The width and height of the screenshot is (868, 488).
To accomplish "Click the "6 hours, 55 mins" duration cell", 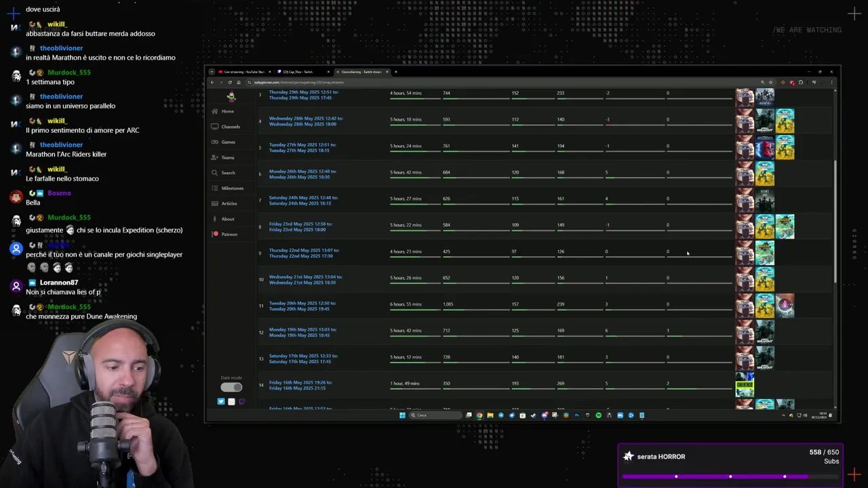I will (x=406, y=304).
